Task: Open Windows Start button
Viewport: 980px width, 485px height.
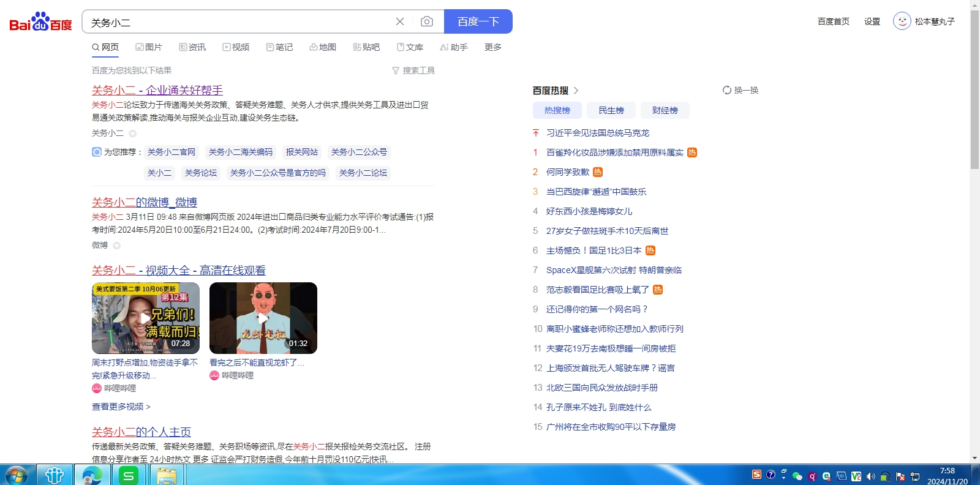Action: click(16, 475)
